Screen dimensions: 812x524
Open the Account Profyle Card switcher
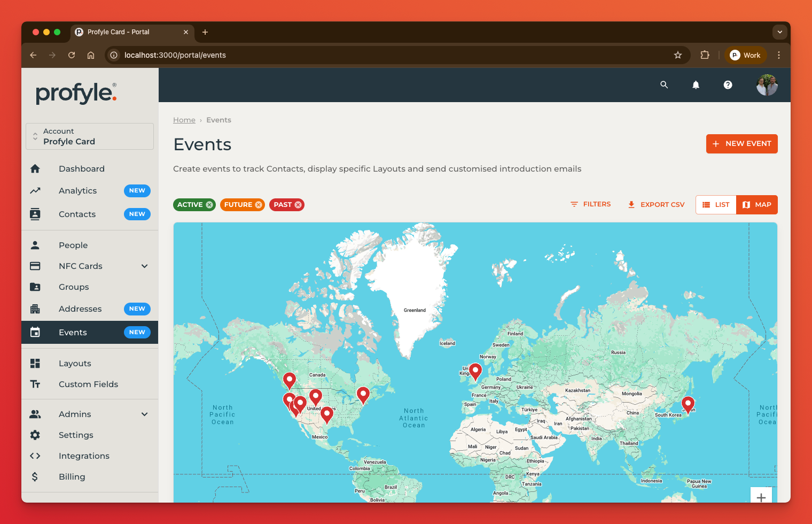coord(90,136)
